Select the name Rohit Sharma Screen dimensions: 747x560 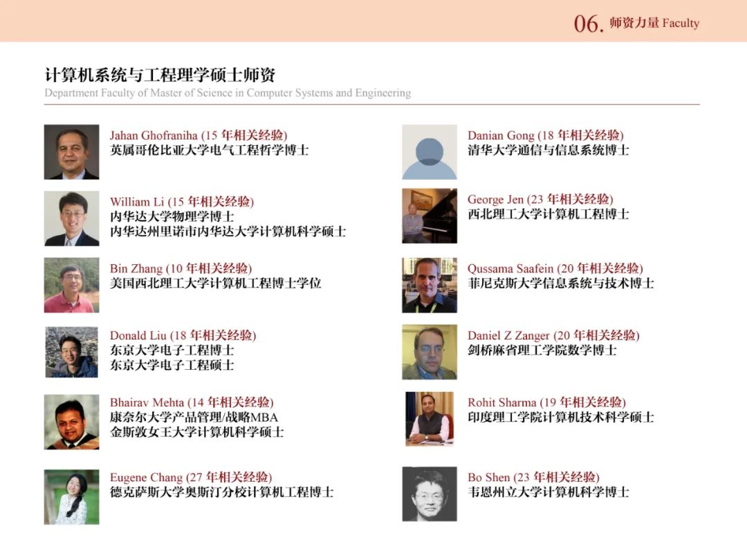(502, 402)
